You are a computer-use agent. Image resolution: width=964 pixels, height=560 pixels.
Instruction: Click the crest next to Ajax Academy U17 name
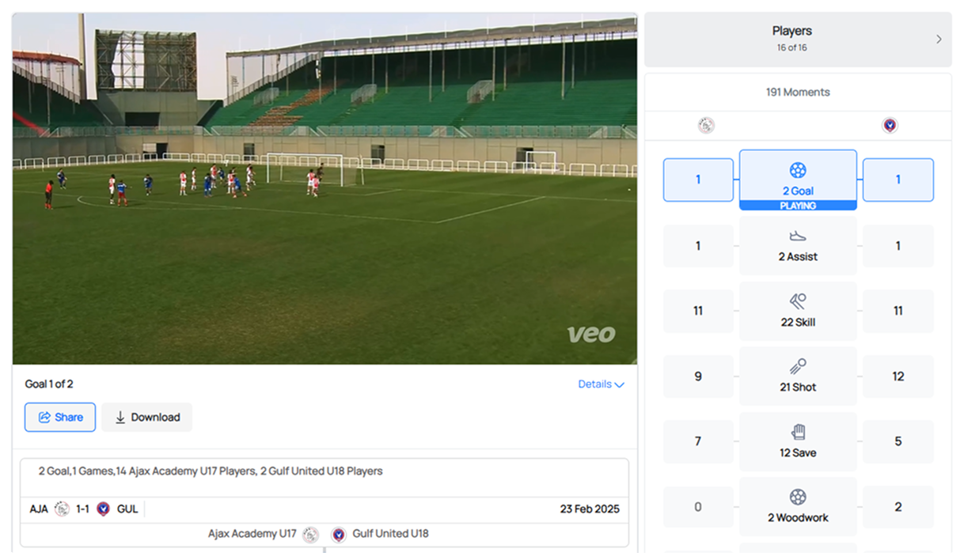click(310, 534)
